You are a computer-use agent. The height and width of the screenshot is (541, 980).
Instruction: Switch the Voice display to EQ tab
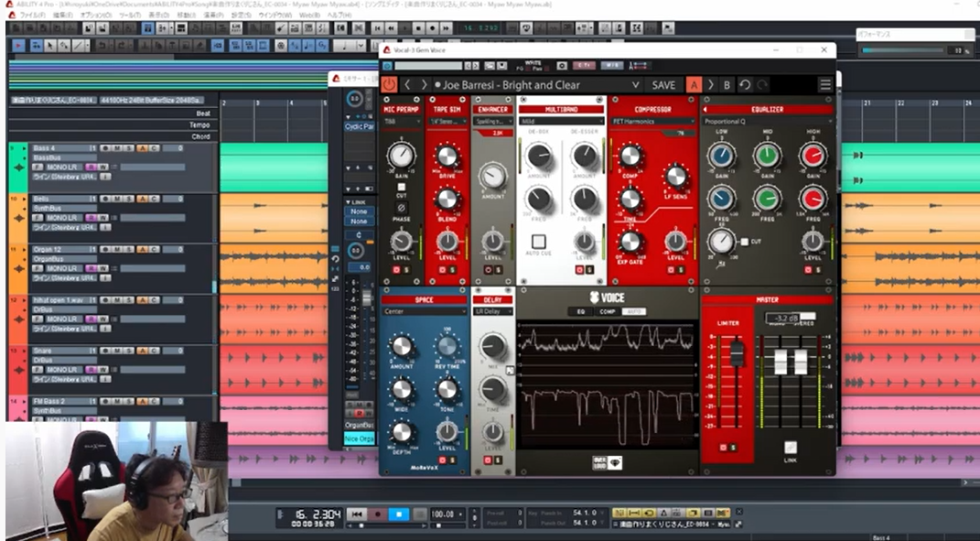point(581,311)
